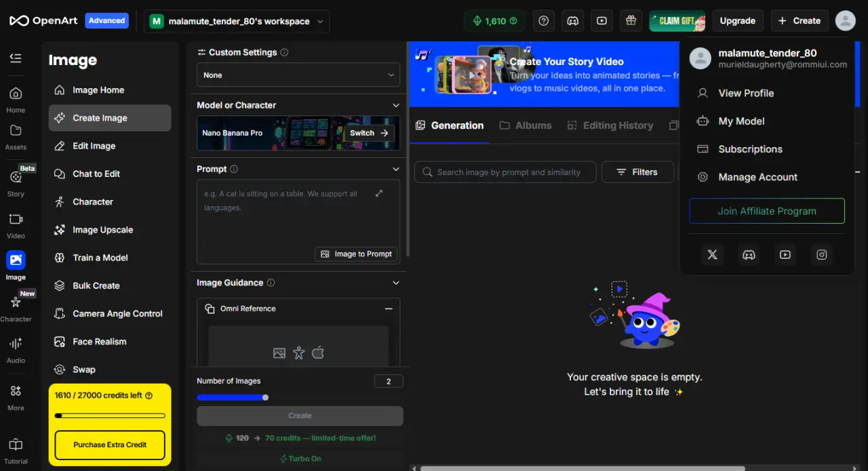Open X (Twitter) social link
Screen dimensions: 868x471
[x=712, y=255]
